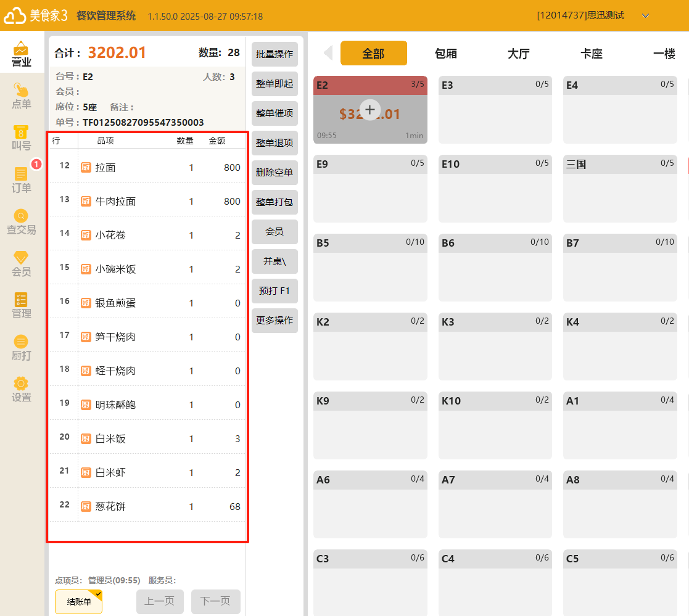Select the 牛肉拉面 order row
Image resolution: width=689 pixels, height=616 pixels.
tap(147, 201)
